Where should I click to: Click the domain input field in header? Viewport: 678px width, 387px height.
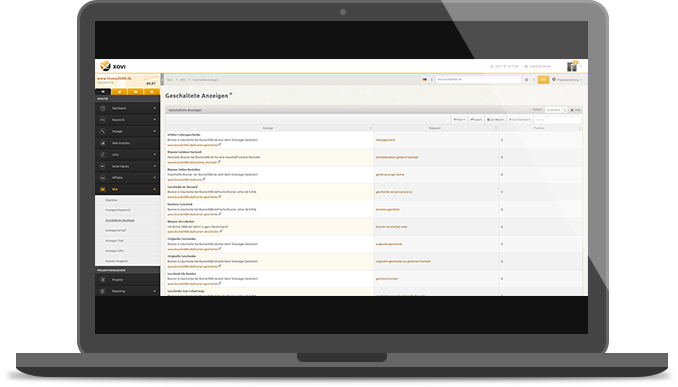coord(478,80)
